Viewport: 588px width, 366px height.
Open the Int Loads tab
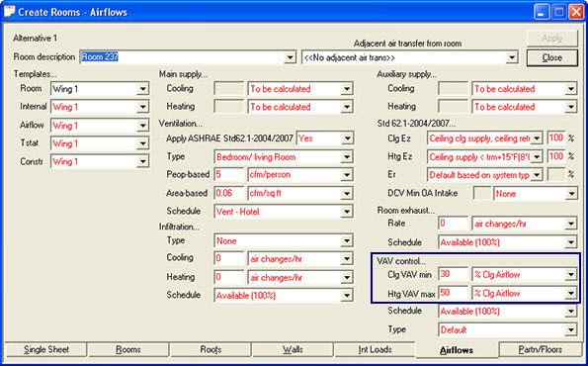coord(375,349)
